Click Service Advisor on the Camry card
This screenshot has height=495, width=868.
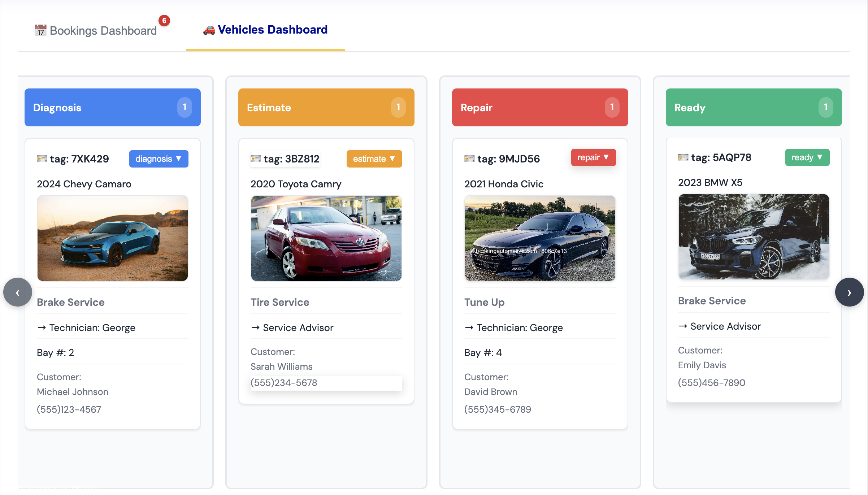click(298, 327)
